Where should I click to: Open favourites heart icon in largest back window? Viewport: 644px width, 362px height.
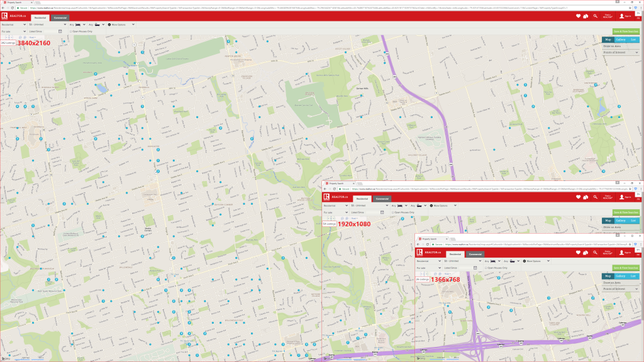click(x=579, y=16)
